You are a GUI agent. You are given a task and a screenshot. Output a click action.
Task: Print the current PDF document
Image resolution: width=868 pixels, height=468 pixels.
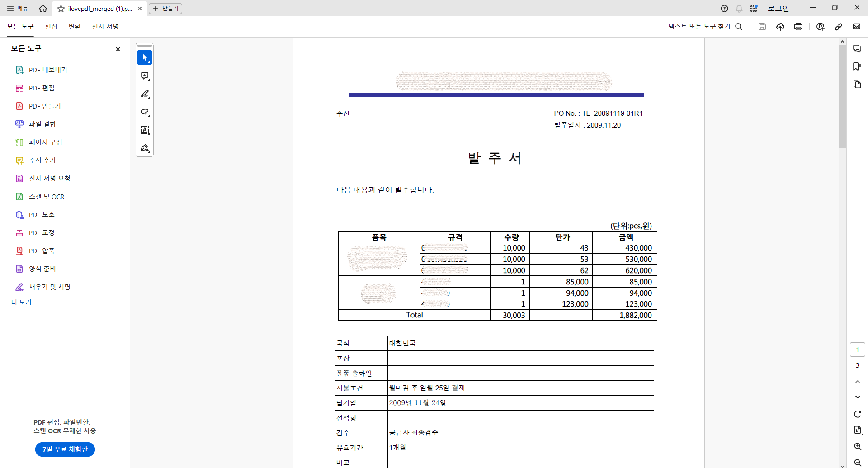[x=798, y=27]
